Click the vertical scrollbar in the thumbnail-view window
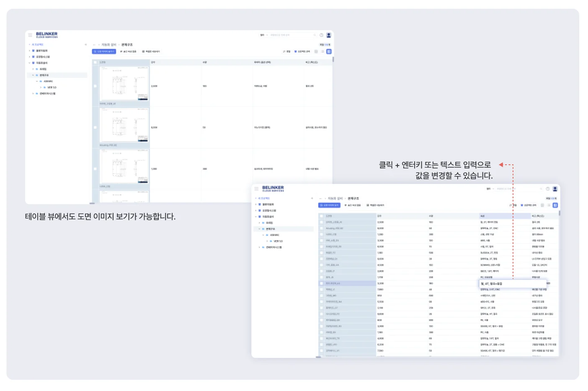This screenshot has width=588, height=391. pos(333,60)
